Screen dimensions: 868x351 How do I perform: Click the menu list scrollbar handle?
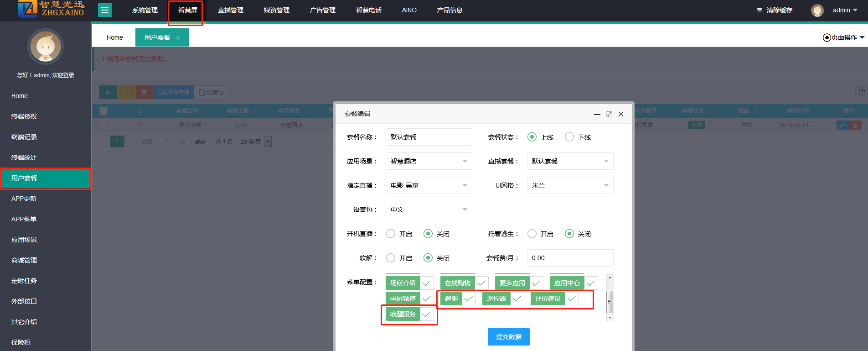(610, 301)
